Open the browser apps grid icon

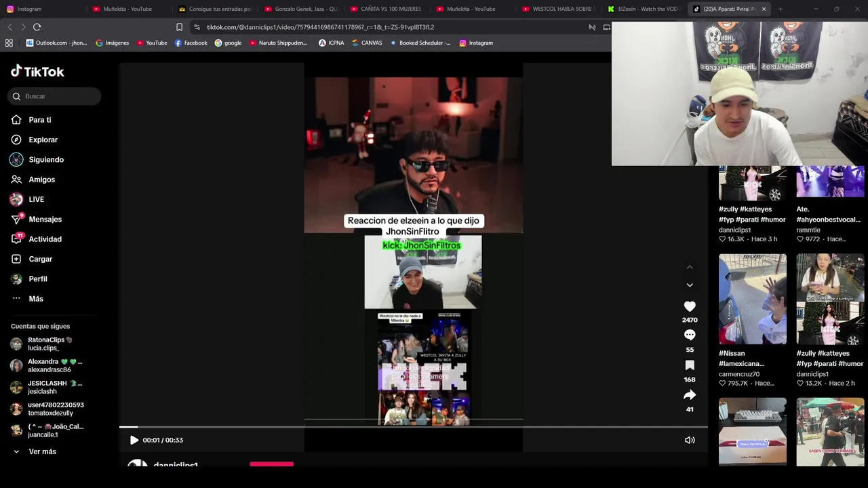pos(9,43)
